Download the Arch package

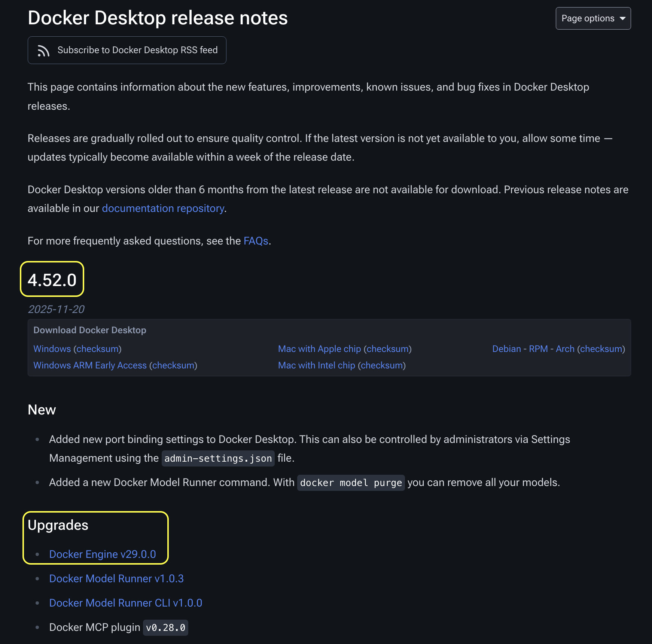(x=565, y=349)
